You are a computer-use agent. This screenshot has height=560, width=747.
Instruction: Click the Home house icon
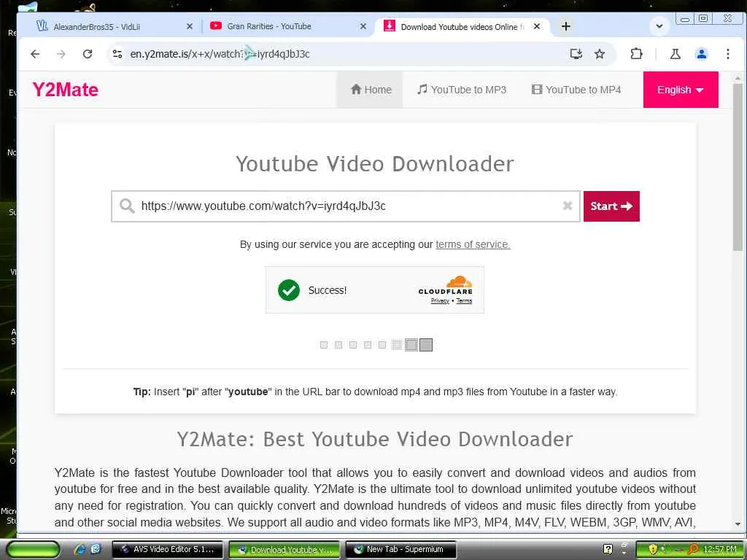coord(356,89)
